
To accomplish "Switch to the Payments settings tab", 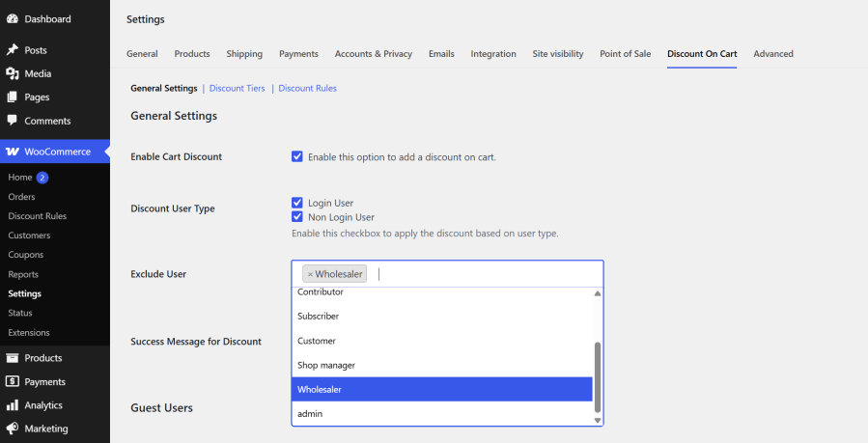I will click(298, 54).
